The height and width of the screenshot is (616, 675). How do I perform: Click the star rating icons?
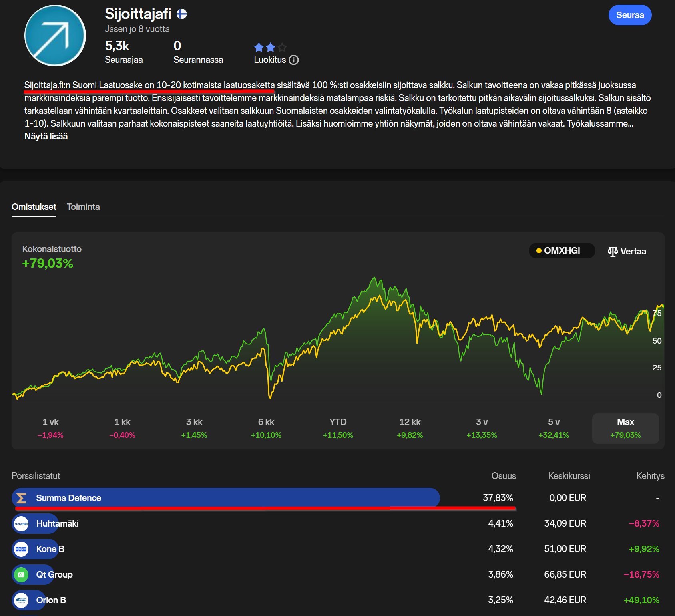[270, 48]
